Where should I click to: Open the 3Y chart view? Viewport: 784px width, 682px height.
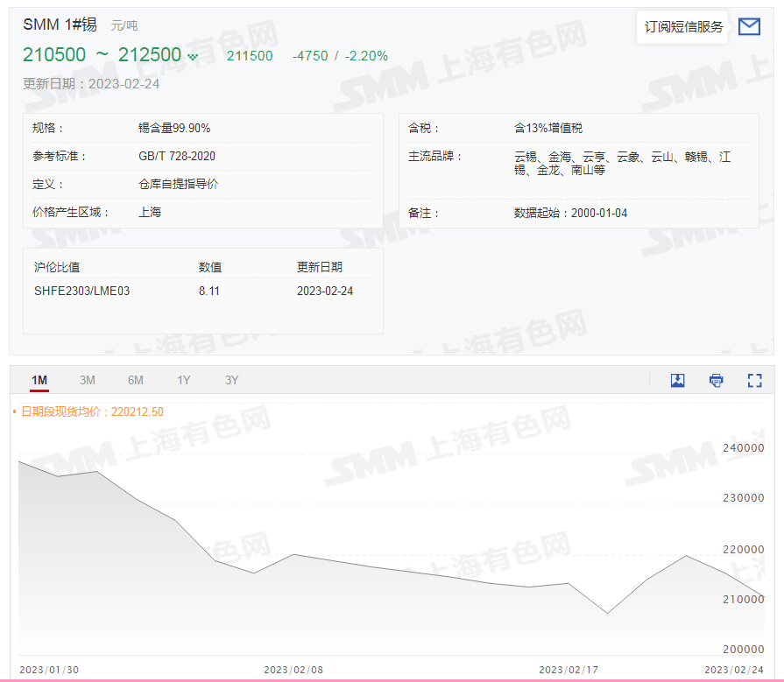coord(231,380)
